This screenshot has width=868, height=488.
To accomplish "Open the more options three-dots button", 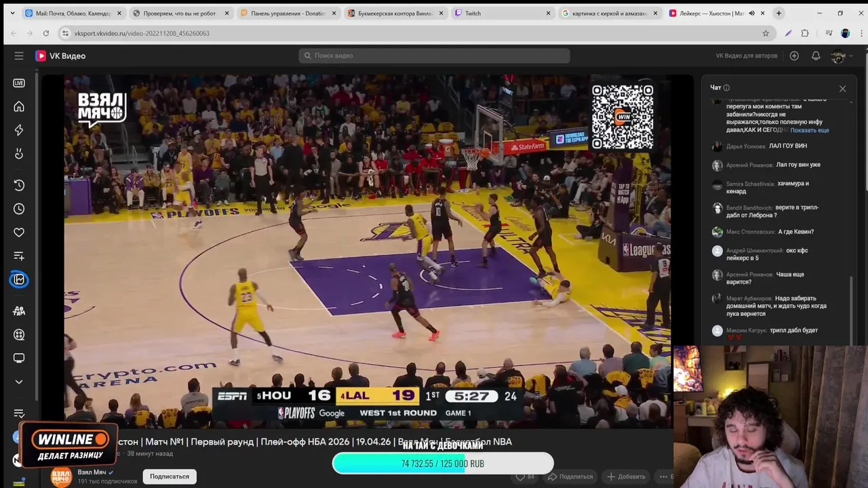I will pos(663,476).
